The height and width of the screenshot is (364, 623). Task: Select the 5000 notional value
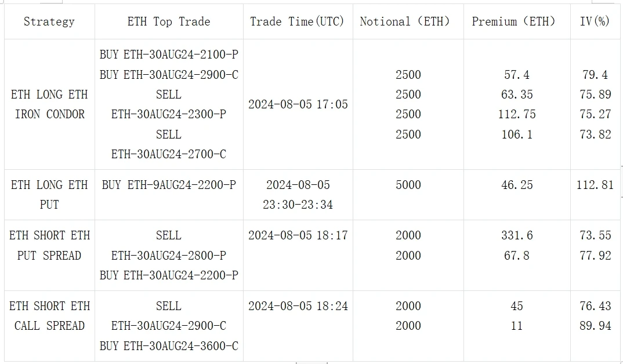coord(408,185)
